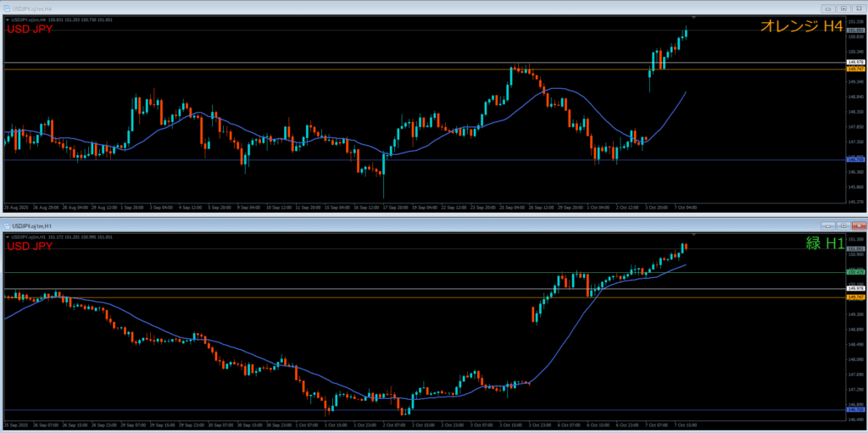868x433 pixels.
Task: Select the blue 146.750 price tag on H4
Action: (x=855, y=159)
